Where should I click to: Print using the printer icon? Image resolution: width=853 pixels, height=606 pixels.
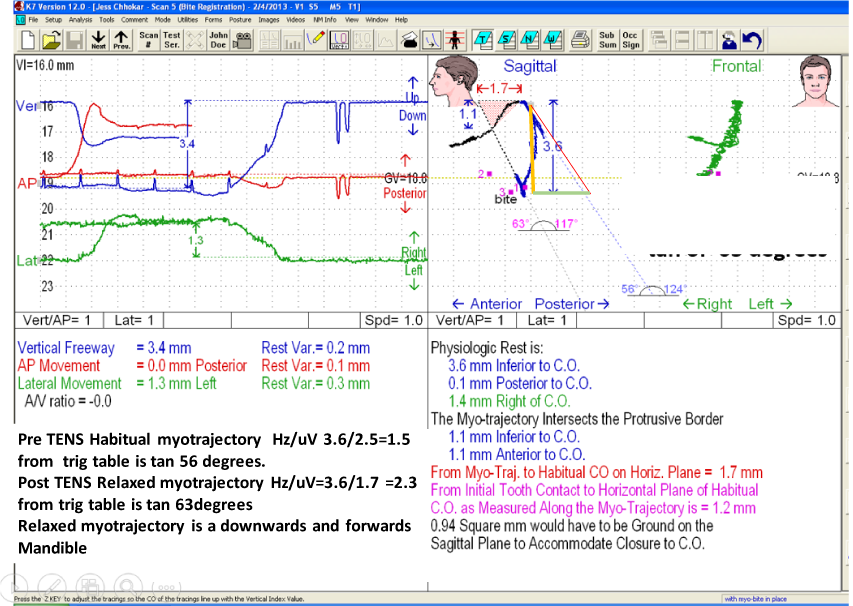click(579, 41)
